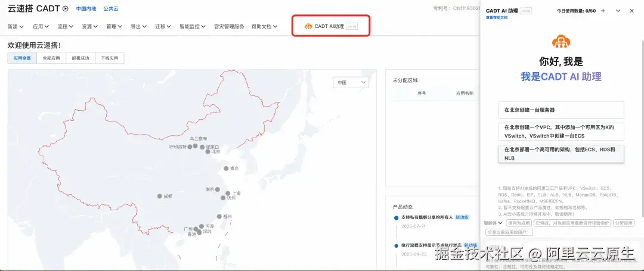The height and width of the screenshot is (271, 644).
Task: Click the 呼和浩特 marker on the map
Action: tap(190, 147)
